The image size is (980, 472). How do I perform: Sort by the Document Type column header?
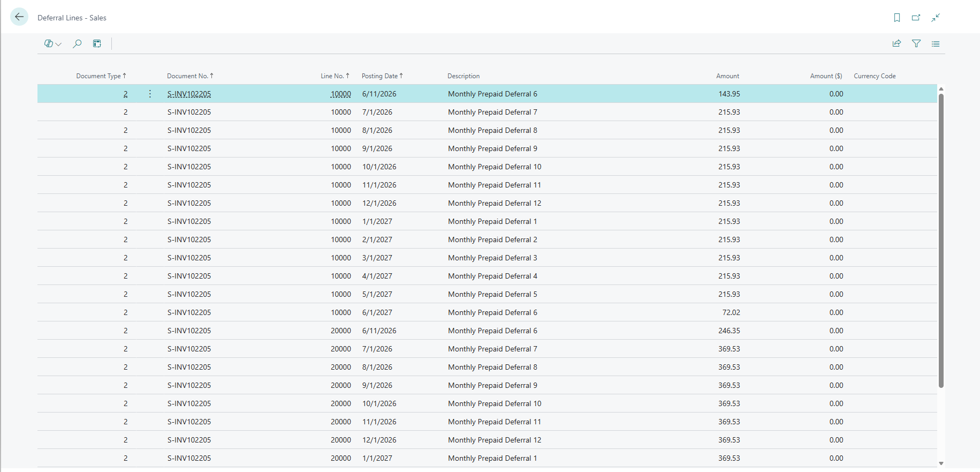tap(101, 76)
